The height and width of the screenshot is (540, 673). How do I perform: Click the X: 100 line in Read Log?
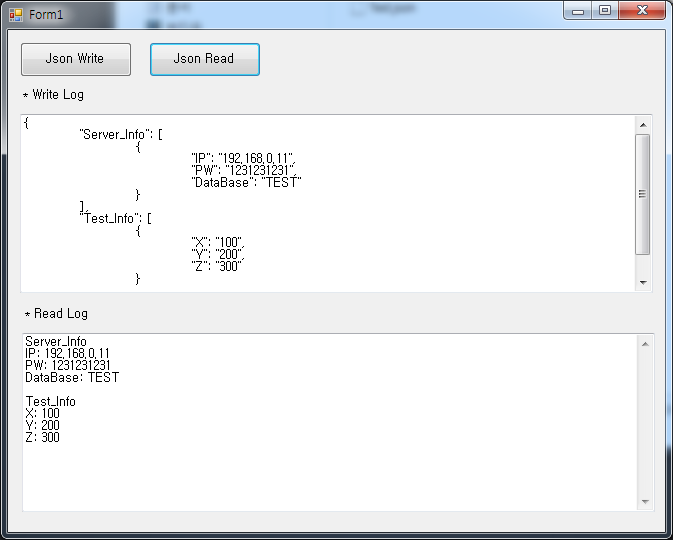(x=42, y=413)
